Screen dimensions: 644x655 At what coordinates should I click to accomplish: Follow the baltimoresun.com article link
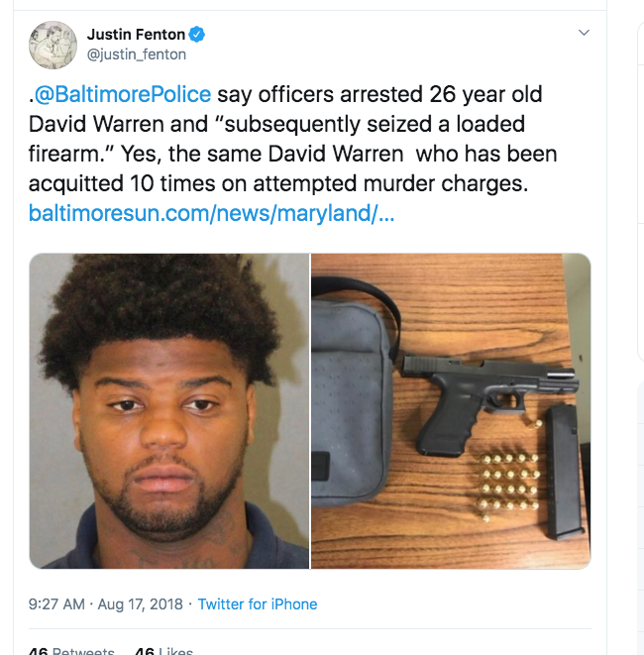pyautogui.click(x=211, y=213)
